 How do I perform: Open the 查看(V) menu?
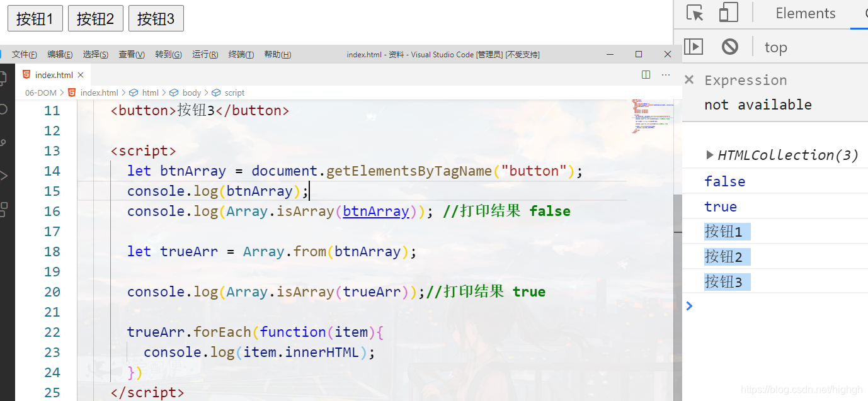coord(132,55)
